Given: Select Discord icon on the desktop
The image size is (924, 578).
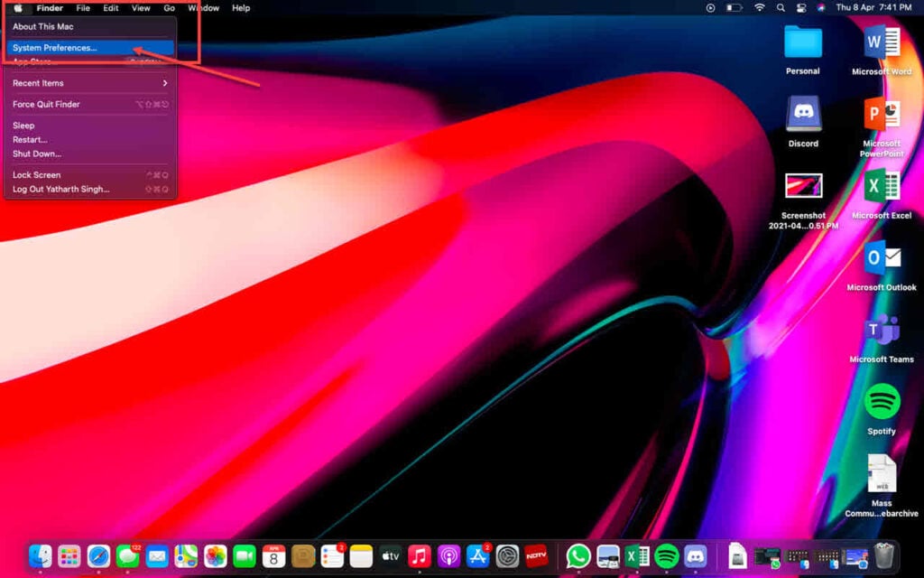Looking at the screenshot, I should (803, 115).
